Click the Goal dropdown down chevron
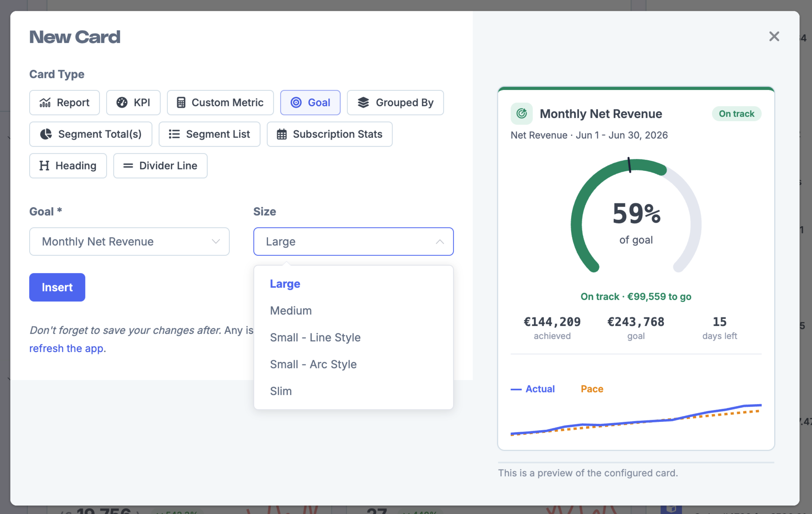 [x=216, y=242]
